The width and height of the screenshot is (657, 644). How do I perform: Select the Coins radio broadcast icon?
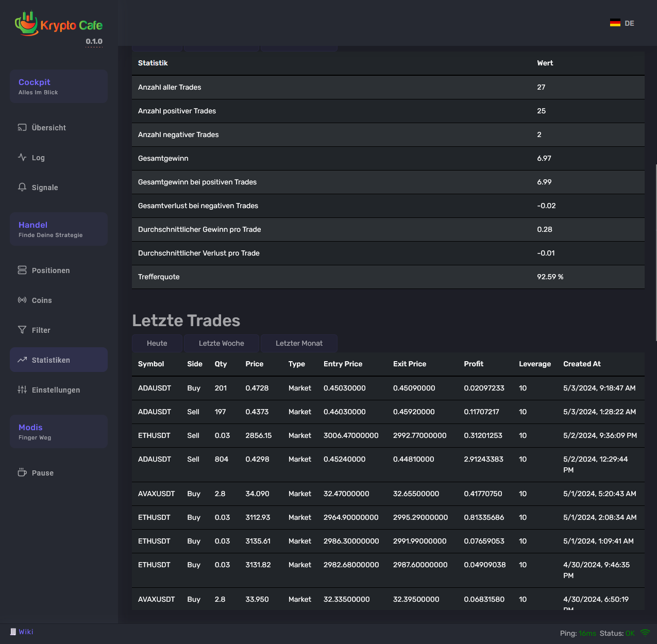[x=22, y=300]
